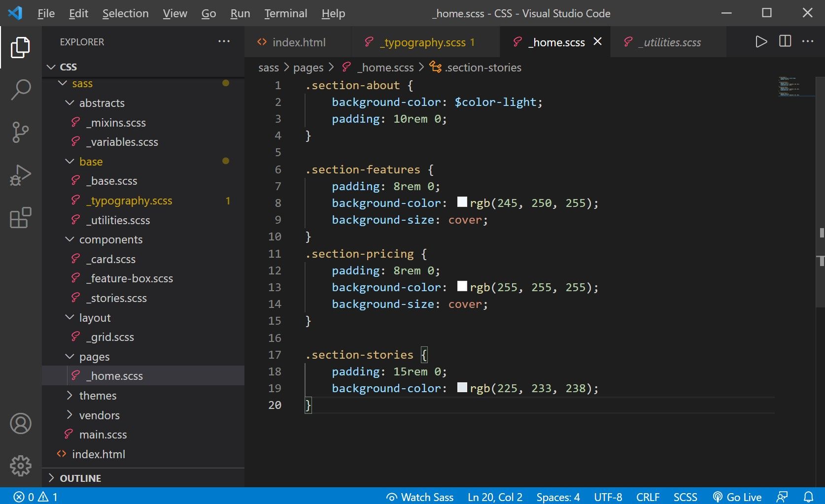Switch to the _utilities.scss tab
Image resolution: width=825 pixels, height=504 pixels.
click(668, 42)
